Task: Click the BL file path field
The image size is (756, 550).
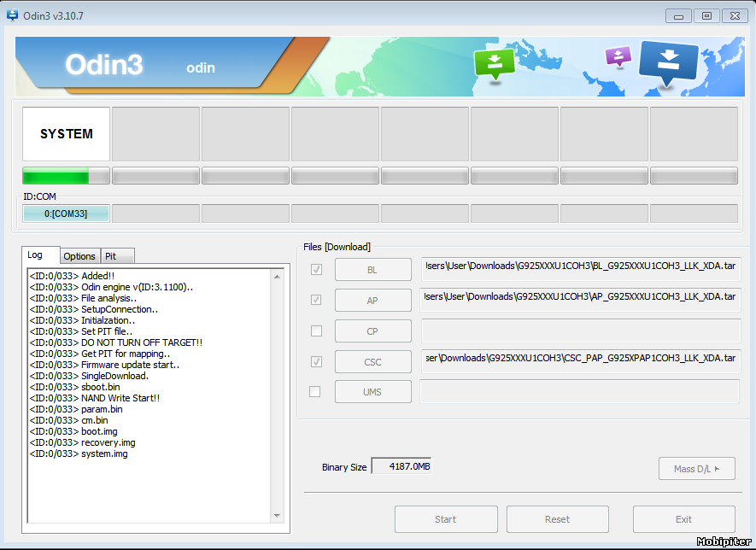Action: pyautogui.click(x=581, y=269)
